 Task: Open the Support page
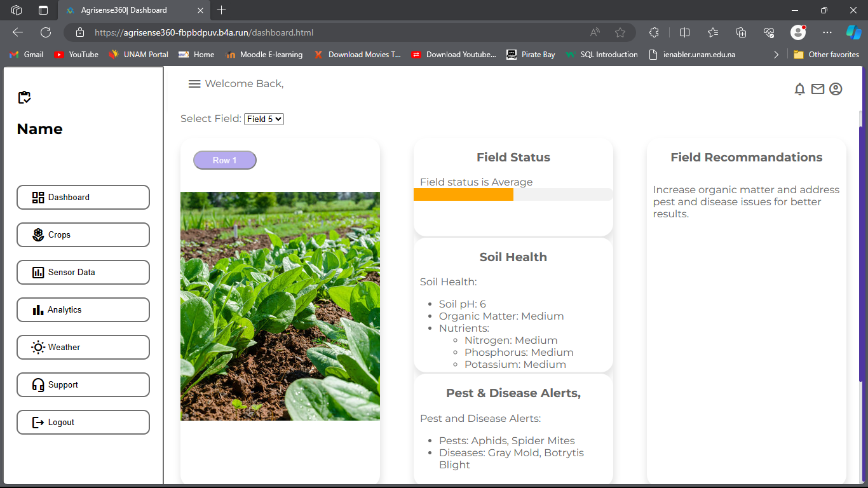pyautogui.click(x=83, y=384)
